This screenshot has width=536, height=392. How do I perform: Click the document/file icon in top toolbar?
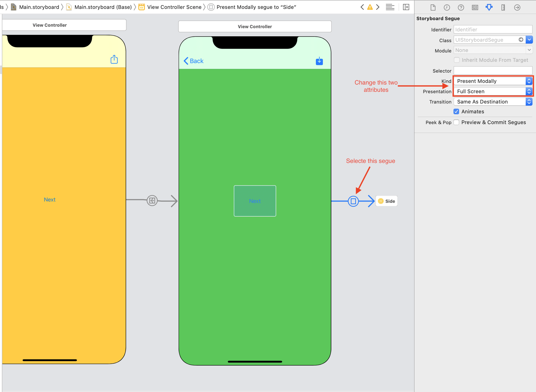(x=433, y=7)
